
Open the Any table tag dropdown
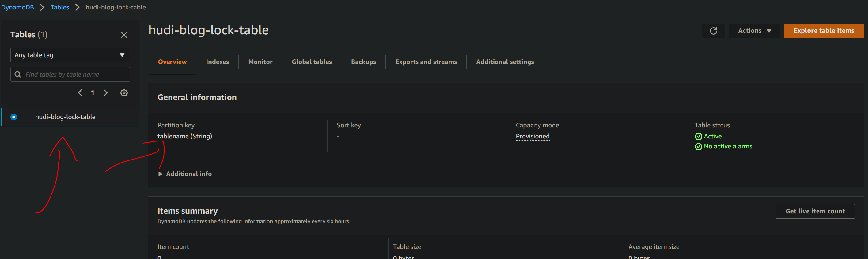coord(70,55)
